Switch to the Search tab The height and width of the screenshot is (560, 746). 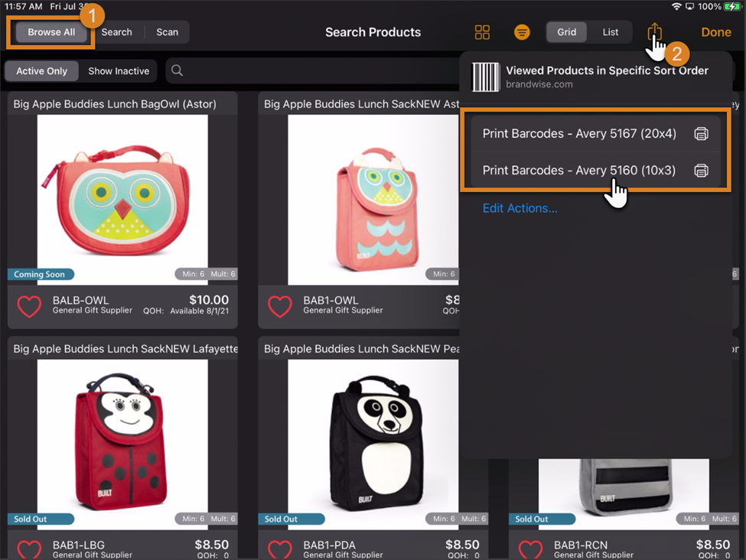click(x=116, y=32)
